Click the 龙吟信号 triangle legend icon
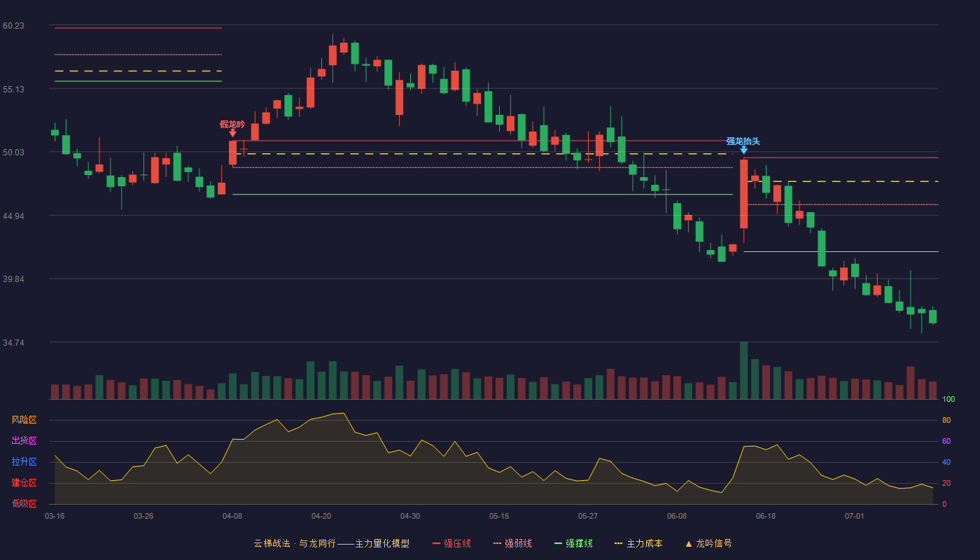Screen dimensions: 980x560 [689, 543]
